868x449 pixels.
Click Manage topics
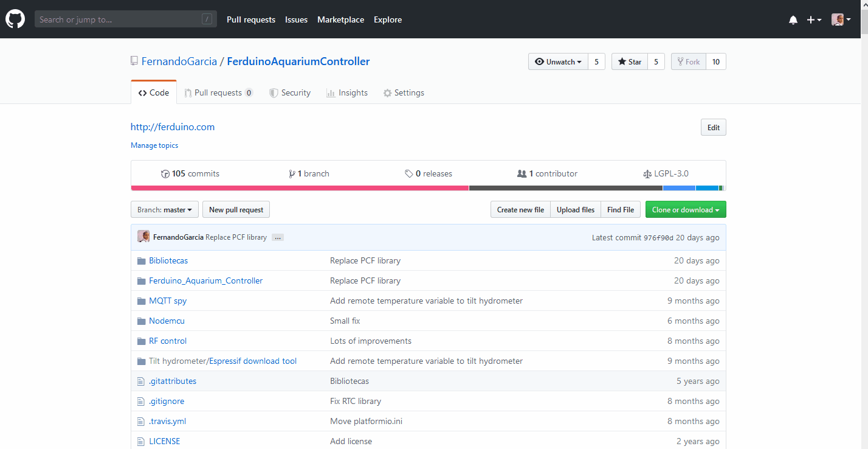click(x=154, y=145)
